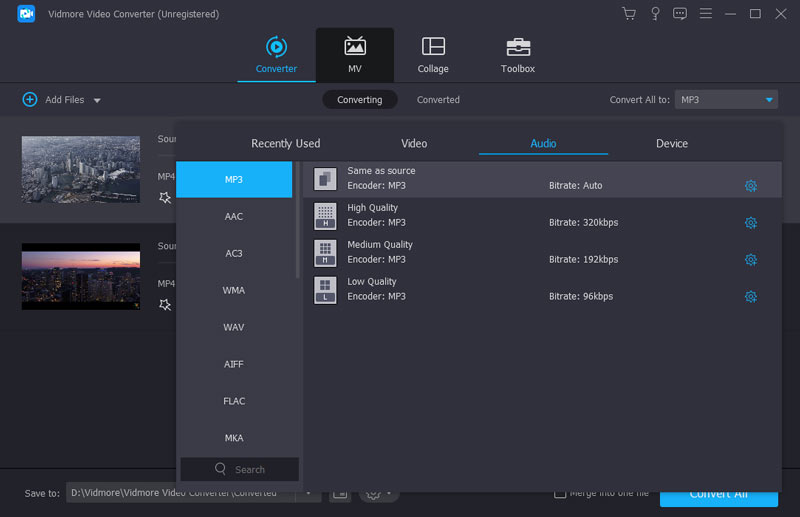The image size is (800, 517).
Task: Open the shopping cart purchase icon
Action: pos(629,14)
